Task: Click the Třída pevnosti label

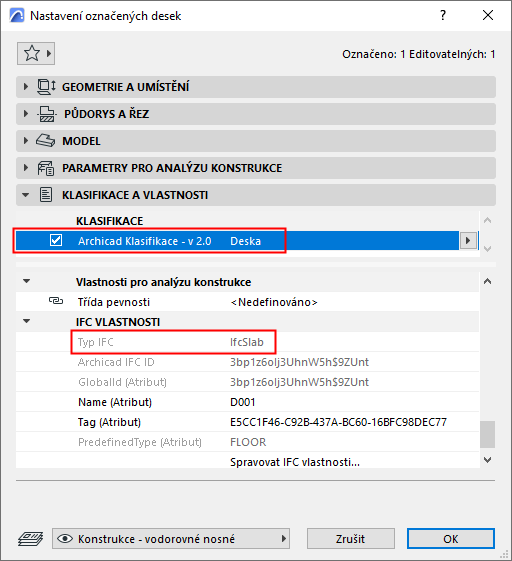Action: click(114, 302)
